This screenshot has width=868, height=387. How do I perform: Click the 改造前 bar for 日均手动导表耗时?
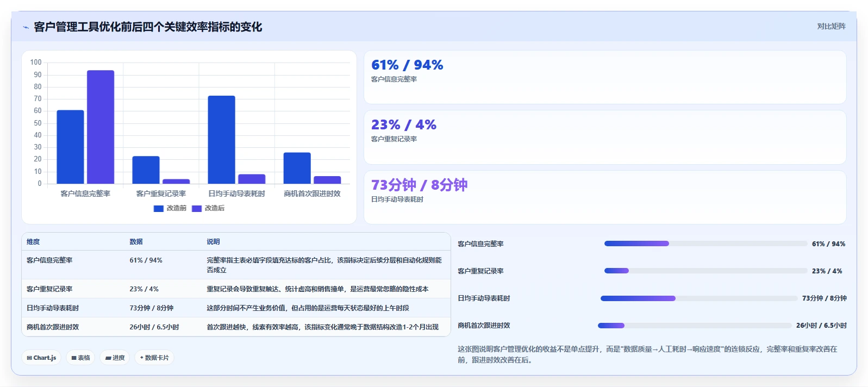(x=221, y=140)
